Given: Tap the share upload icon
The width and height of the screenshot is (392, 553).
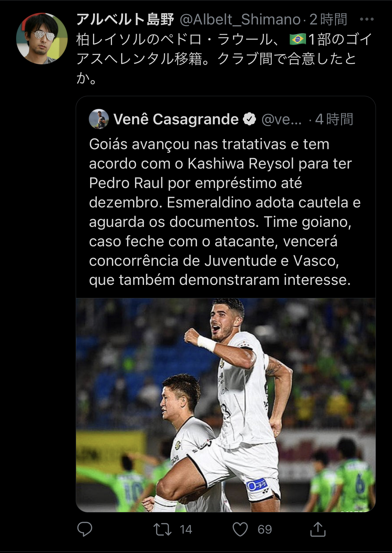Looking at the screenshot, I should pyautogui.click(x=318, y=529).
